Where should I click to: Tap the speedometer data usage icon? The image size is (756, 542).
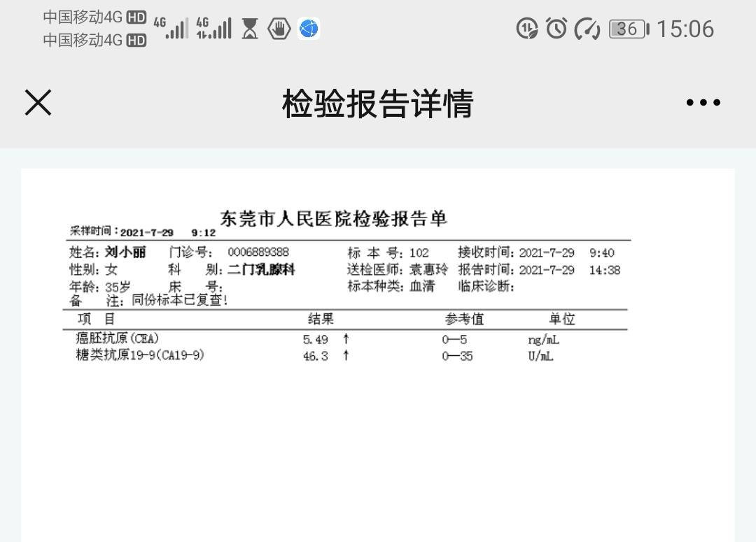(x=587, y=29)
